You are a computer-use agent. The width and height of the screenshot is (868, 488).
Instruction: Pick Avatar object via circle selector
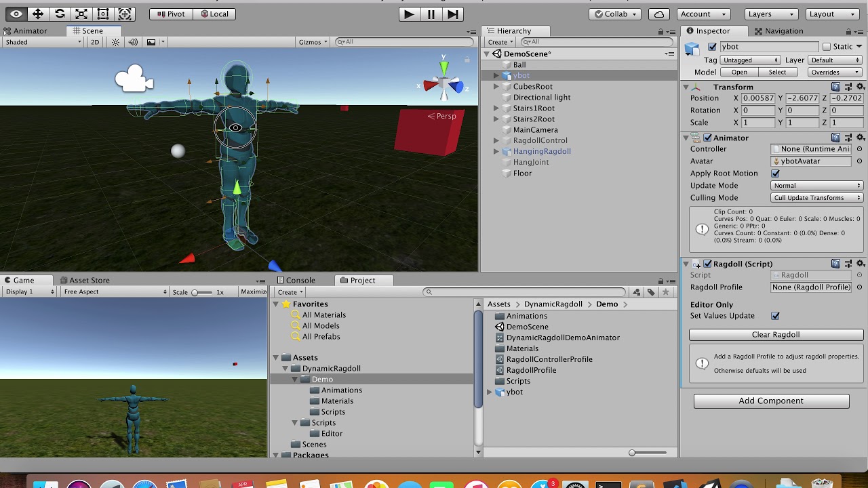(860, 161)
